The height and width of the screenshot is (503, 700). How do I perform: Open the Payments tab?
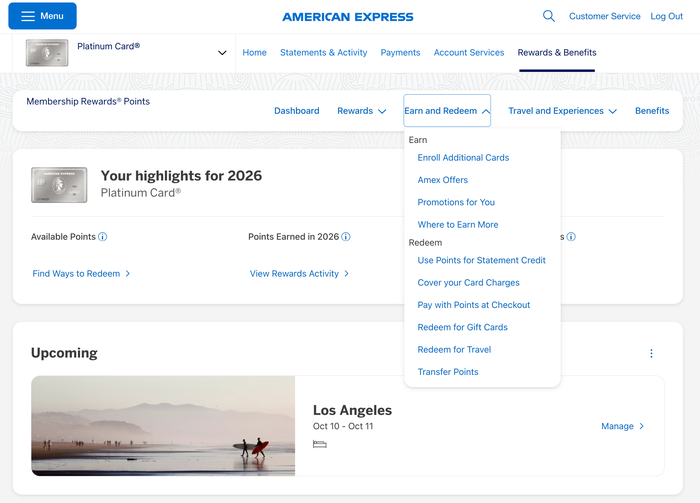[x=400, y=53]
